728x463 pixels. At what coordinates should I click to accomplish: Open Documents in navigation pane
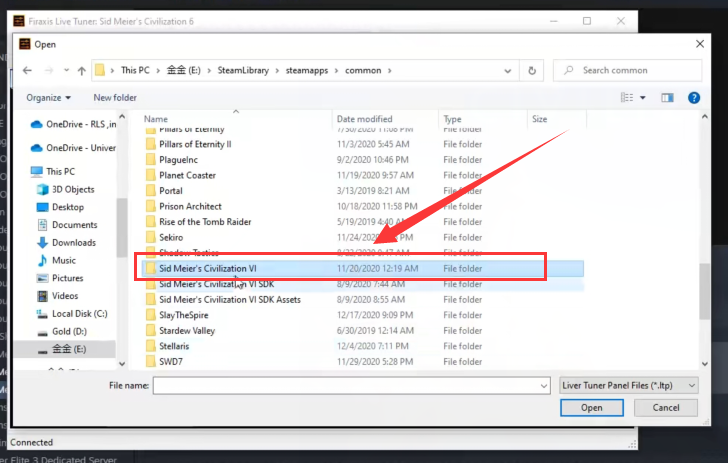[67, 225]
